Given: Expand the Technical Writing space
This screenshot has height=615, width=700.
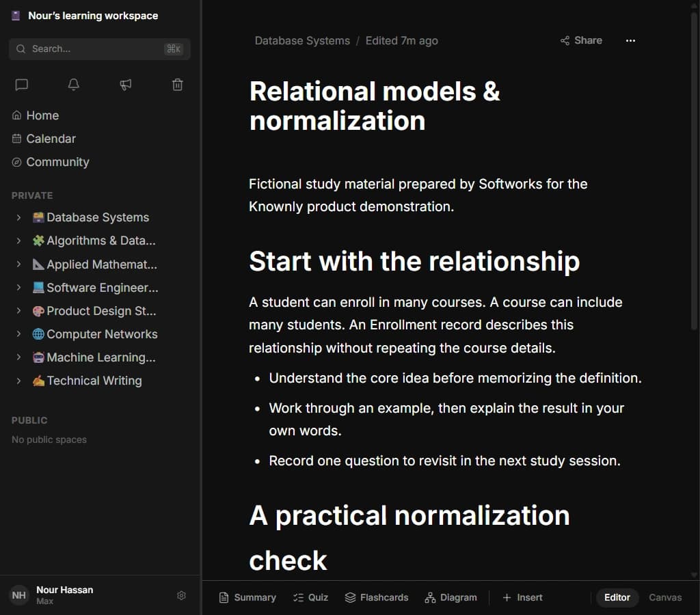Looking at the screenshot, I should pyautogui.click(x=18, y=380).
